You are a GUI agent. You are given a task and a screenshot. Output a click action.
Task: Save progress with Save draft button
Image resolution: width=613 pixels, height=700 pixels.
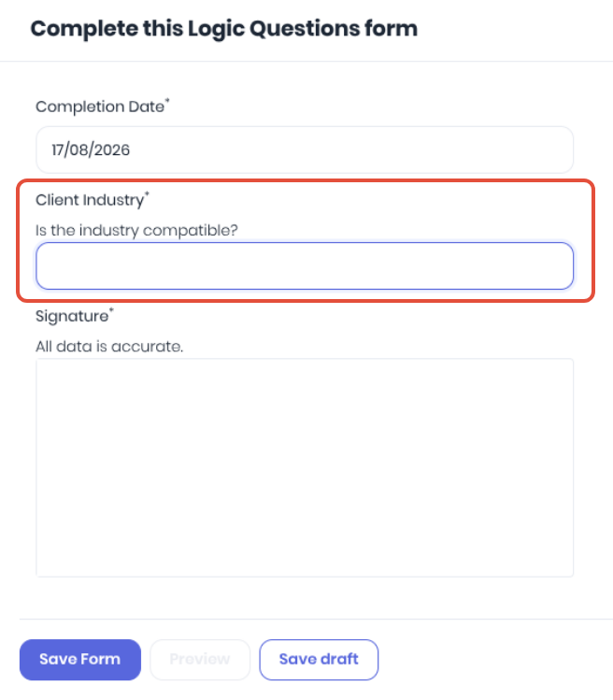(319, 660)
